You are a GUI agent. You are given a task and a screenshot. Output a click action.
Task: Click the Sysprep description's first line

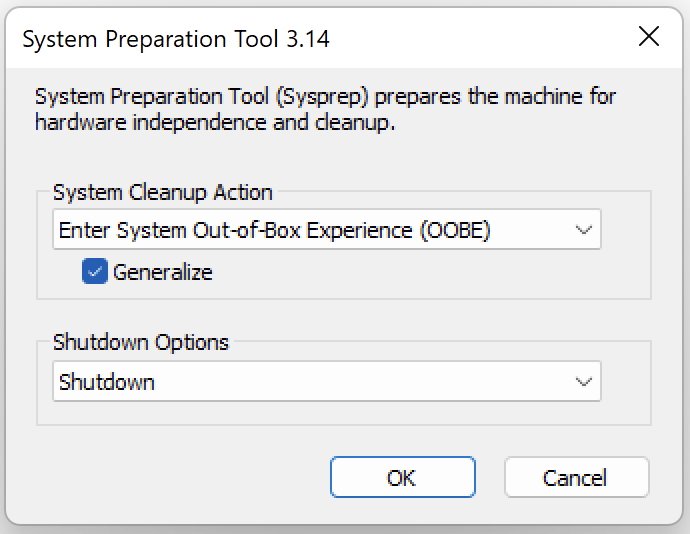[x=325, y=97]
